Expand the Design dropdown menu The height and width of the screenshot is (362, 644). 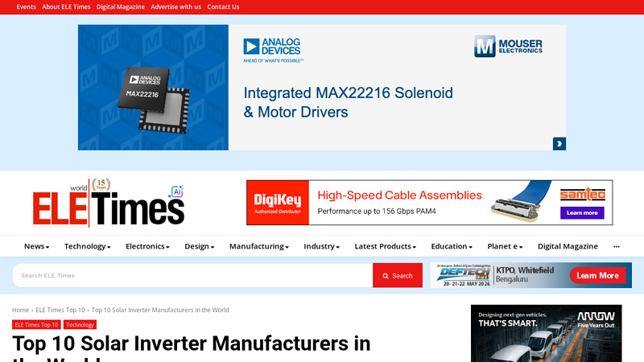[x=199, y=246]
